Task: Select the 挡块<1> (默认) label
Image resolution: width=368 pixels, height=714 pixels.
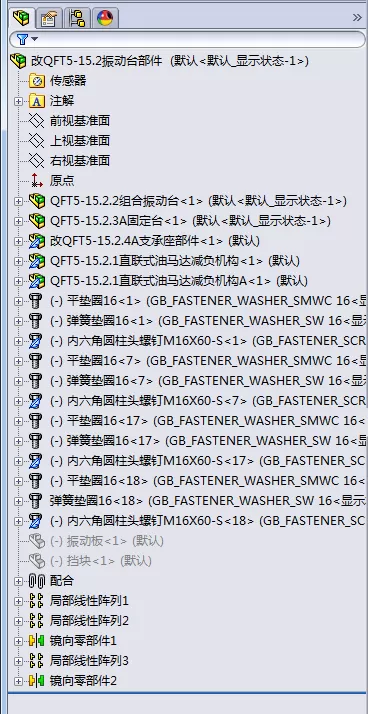Action: [x=101, y=561]
